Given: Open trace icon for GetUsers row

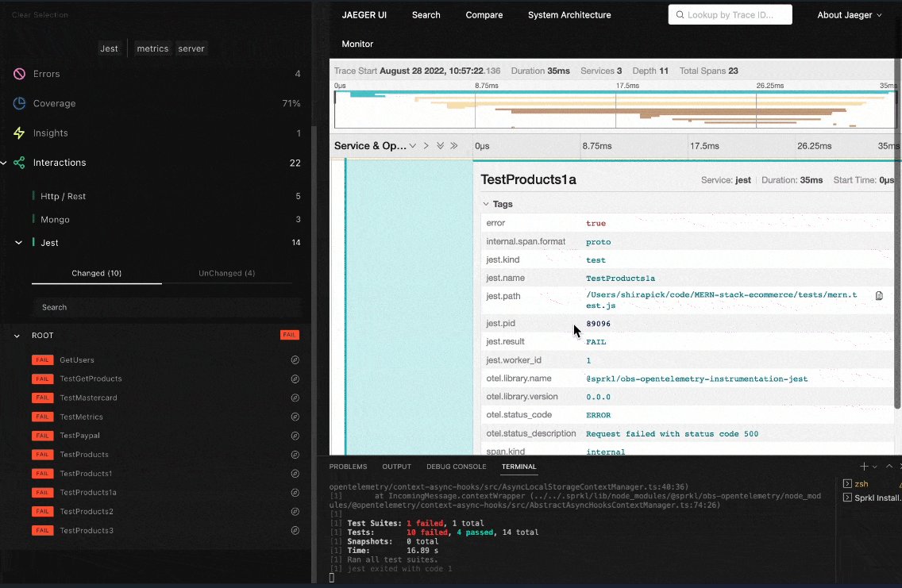Looking at the screenshot, I should coord(295,359).
